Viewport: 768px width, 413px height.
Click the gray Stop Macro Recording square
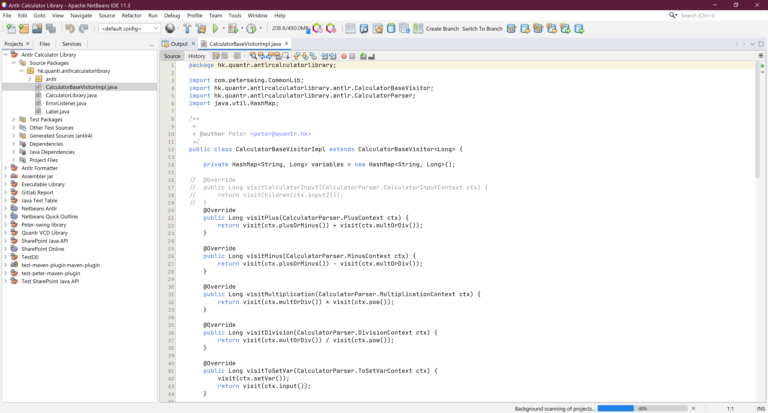352,56
